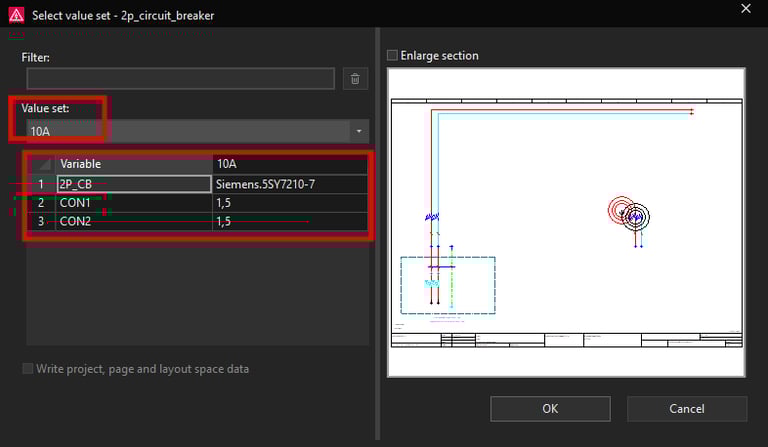Confirm the value set with OK

(x=550, y=409)
